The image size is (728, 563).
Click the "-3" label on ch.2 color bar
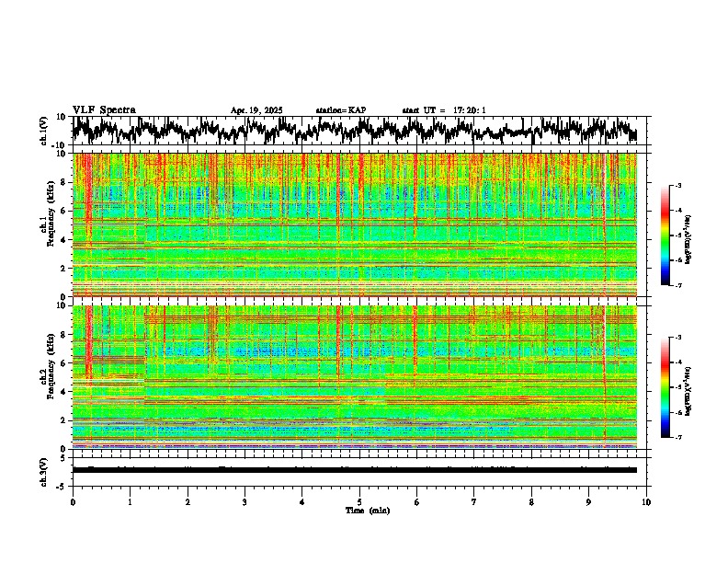pos(677,338)
